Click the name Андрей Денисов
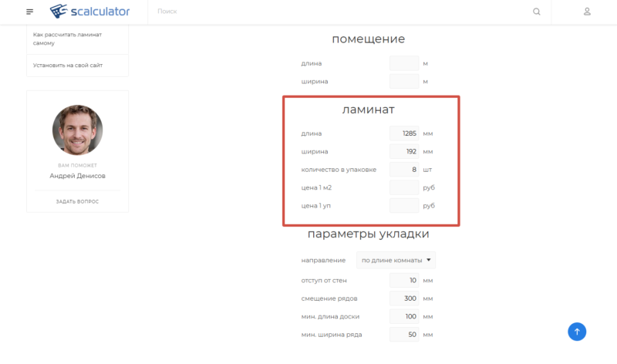This screenshot has height=364, width=617. [x=78, y=176]
